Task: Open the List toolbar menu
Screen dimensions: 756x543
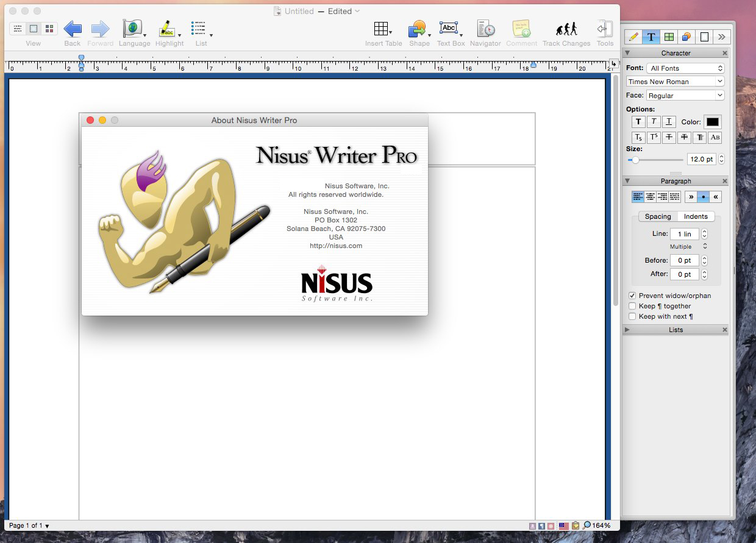Action: coord(201,29)
